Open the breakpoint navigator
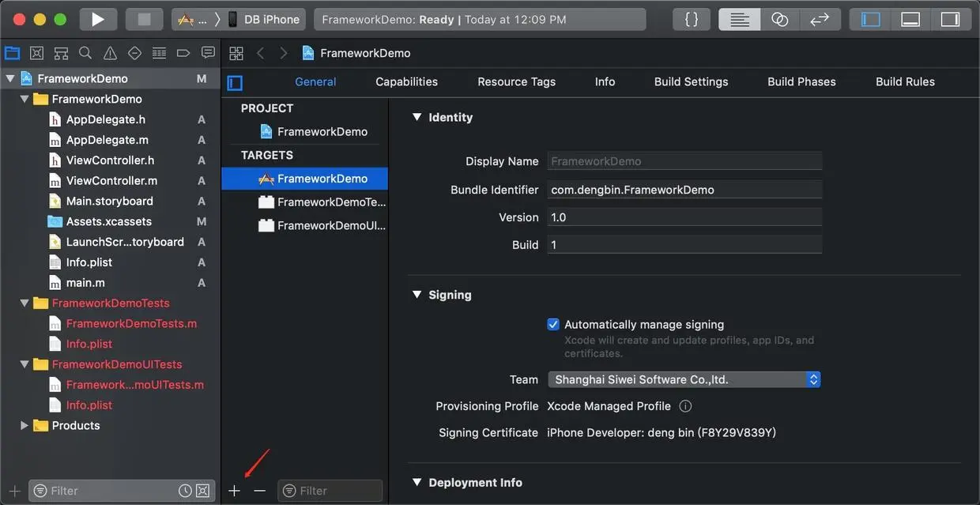 (183, 53)
